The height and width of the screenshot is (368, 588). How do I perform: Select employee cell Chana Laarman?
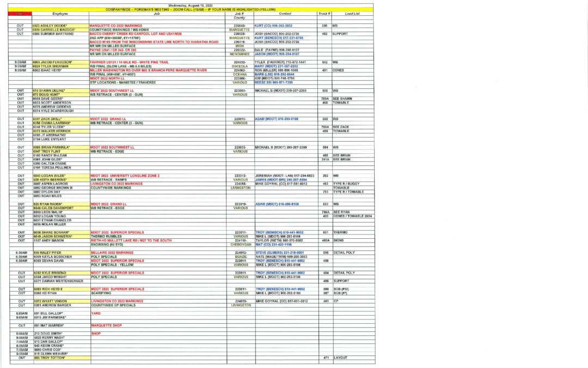61,123
